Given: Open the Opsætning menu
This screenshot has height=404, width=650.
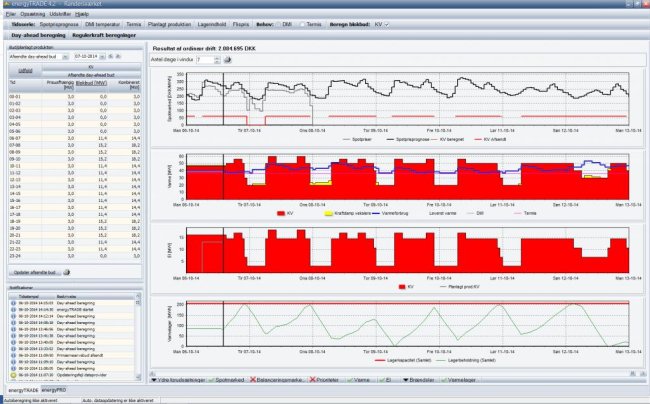Looking at the screenshot, I should tap(33, 12).
